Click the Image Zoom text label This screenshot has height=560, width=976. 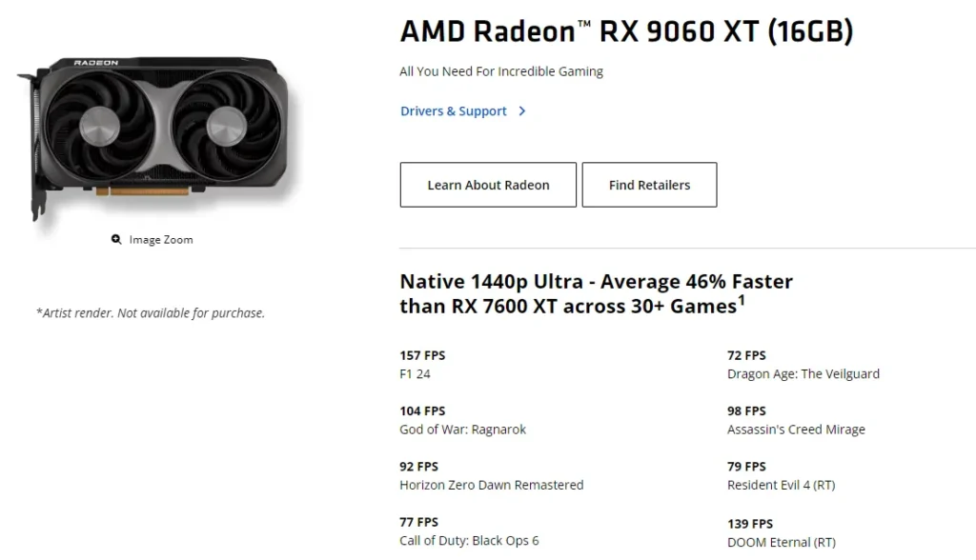tap(160, 239)
